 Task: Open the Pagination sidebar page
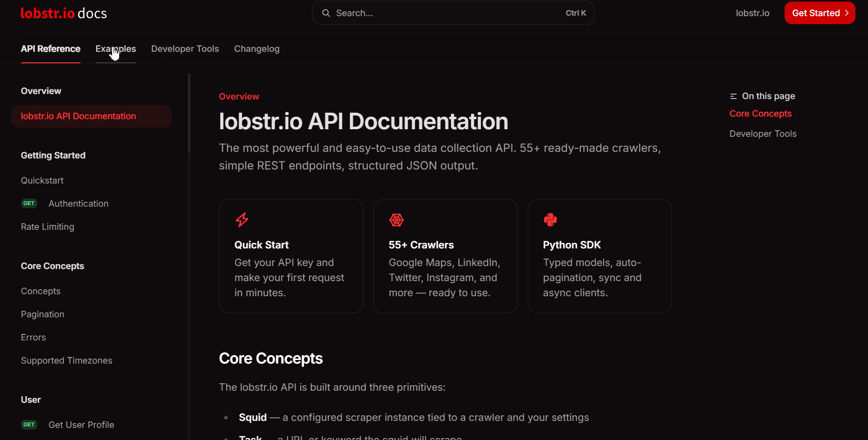[43, 314]
